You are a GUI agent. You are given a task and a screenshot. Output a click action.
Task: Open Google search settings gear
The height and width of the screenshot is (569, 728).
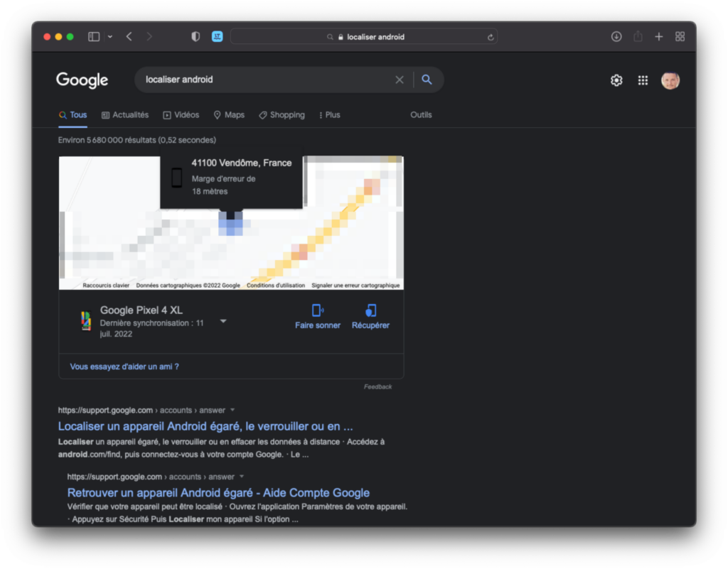(x=616, y=80)
